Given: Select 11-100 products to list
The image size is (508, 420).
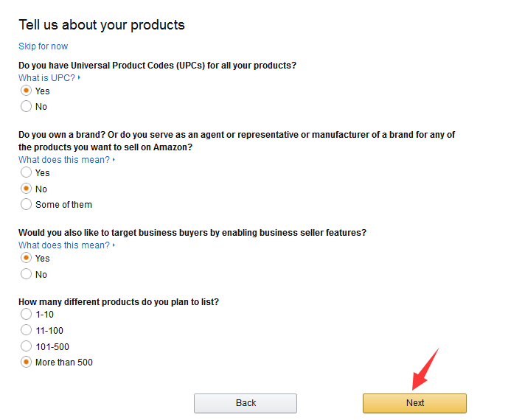Looking at the screenshot, I should click(27, 330).
